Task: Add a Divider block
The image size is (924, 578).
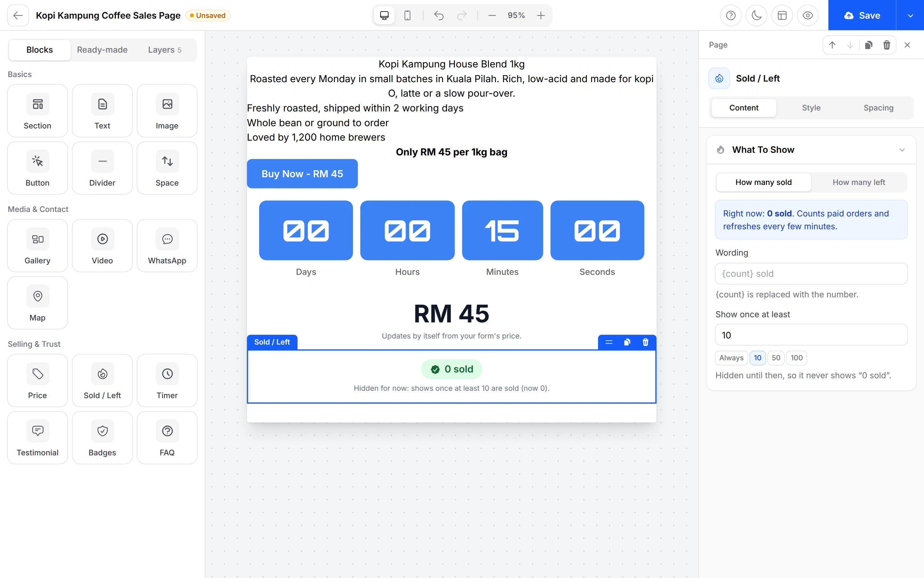Action: 102,168
